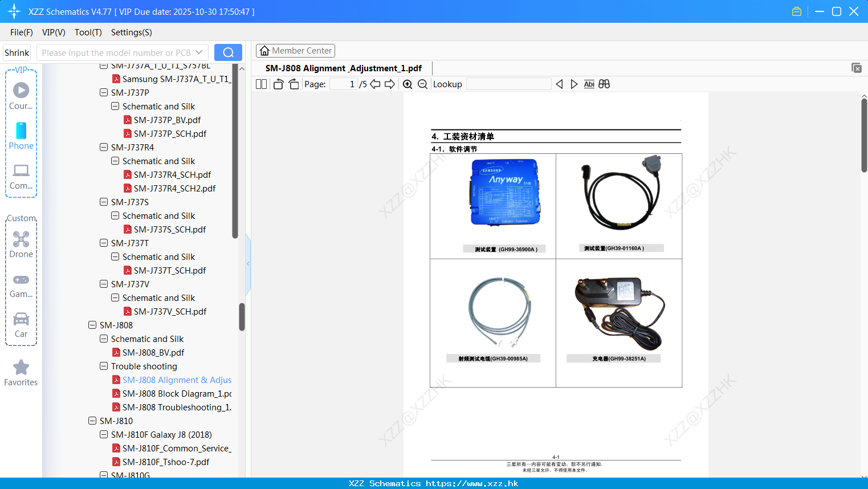Viewport: 868px width, 489px height.
Task: Click the file tree vertical scrollbar thumb
Action: pos(242,316)
